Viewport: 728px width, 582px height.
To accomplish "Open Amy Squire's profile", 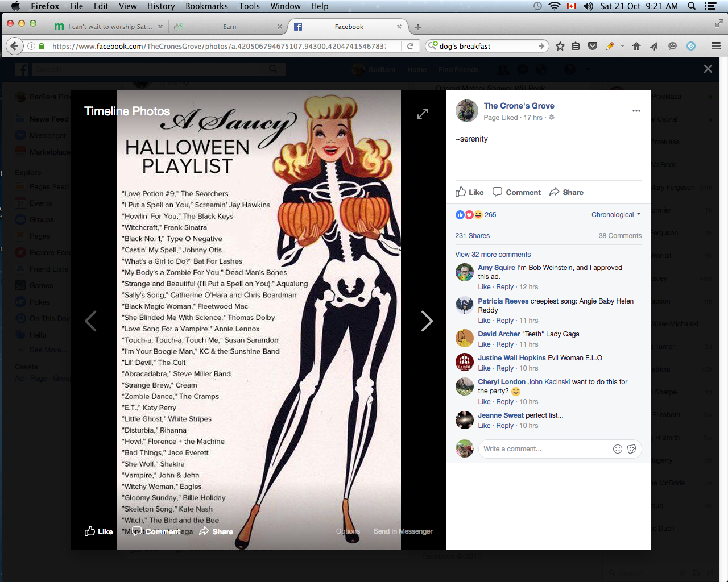I will point(497,268).
